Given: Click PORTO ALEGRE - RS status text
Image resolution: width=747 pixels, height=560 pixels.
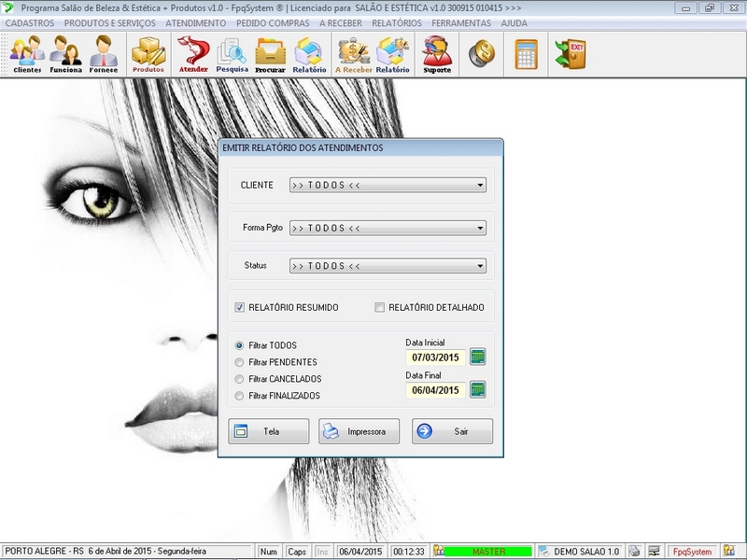Looking at the screenshot, I should coord(44,552).
